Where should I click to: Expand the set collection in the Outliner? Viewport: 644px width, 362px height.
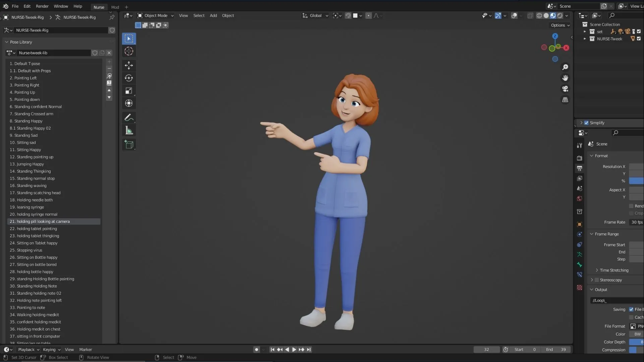pyautogui.click(x=585, y=32)
